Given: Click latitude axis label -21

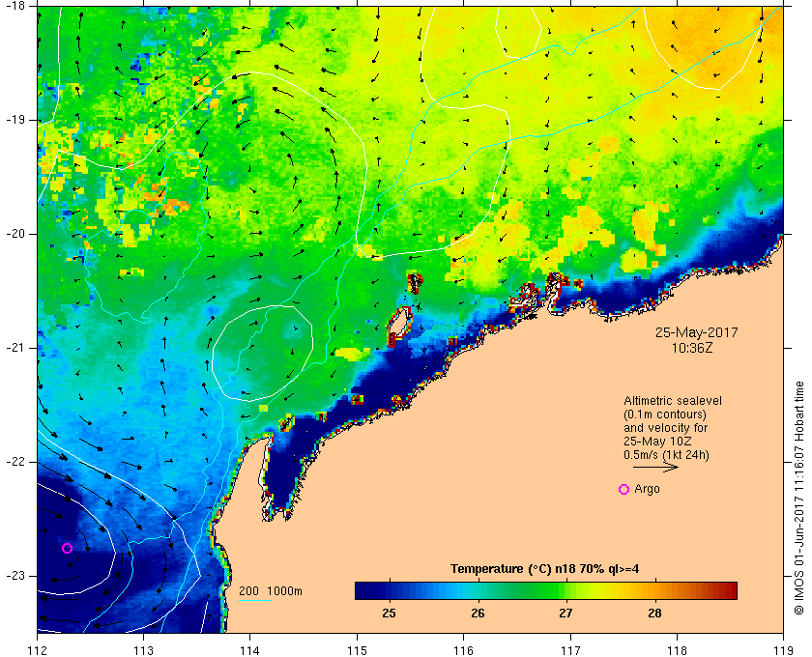Looking at the screenshot, I should tap(14, 348).
